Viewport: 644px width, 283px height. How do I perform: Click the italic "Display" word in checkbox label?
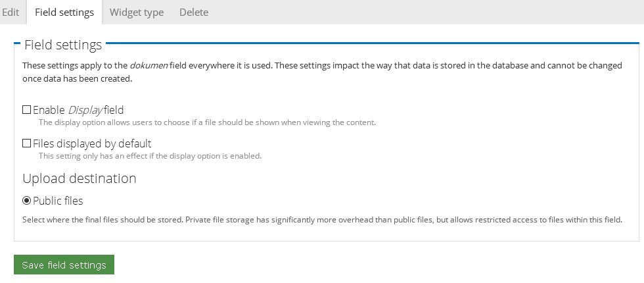pyautogui.click(x=85, y=110)
